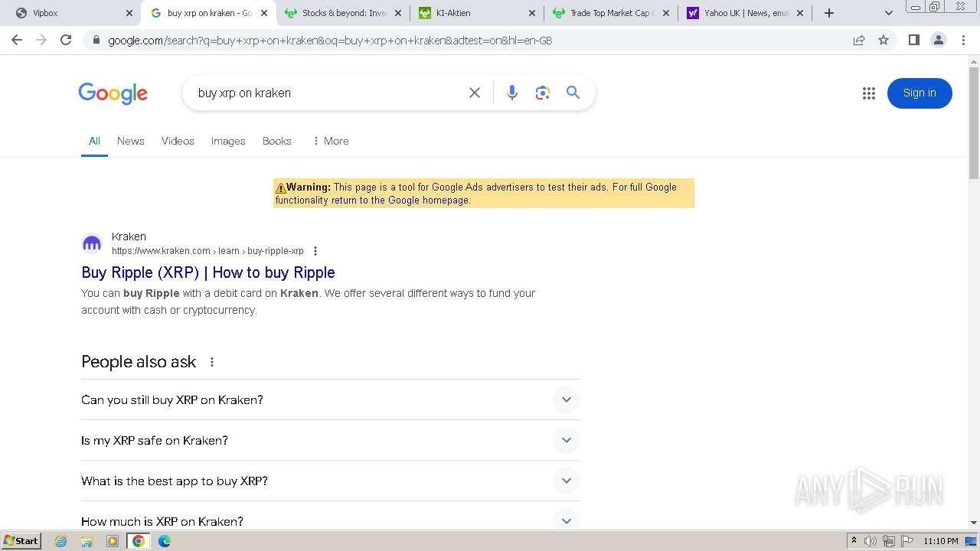Open File Explorer from the taskbar
This screenshot has height=551, width=980.
(x=87, y=541)
